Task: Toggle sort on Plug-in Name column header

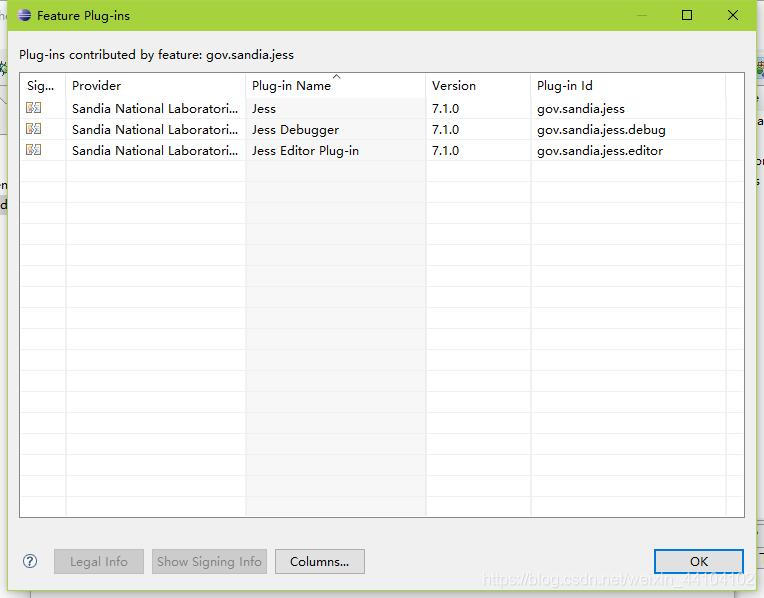Action: 335,86
